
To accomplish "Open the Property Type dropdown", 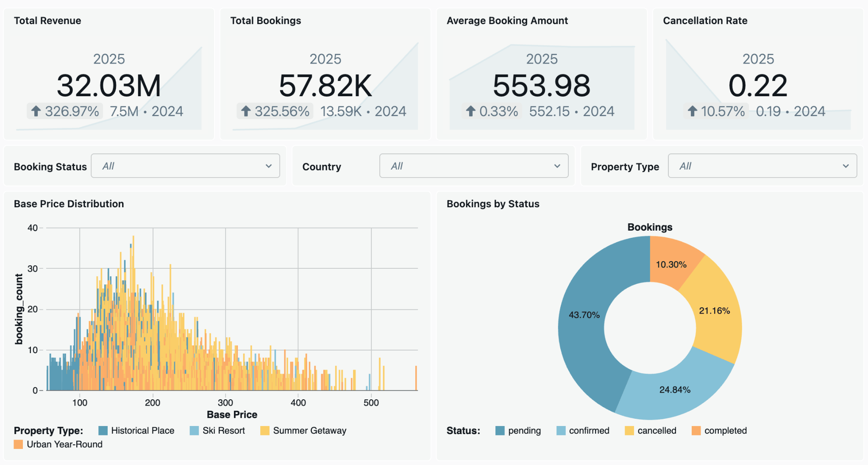I will [x=762, y=166].
